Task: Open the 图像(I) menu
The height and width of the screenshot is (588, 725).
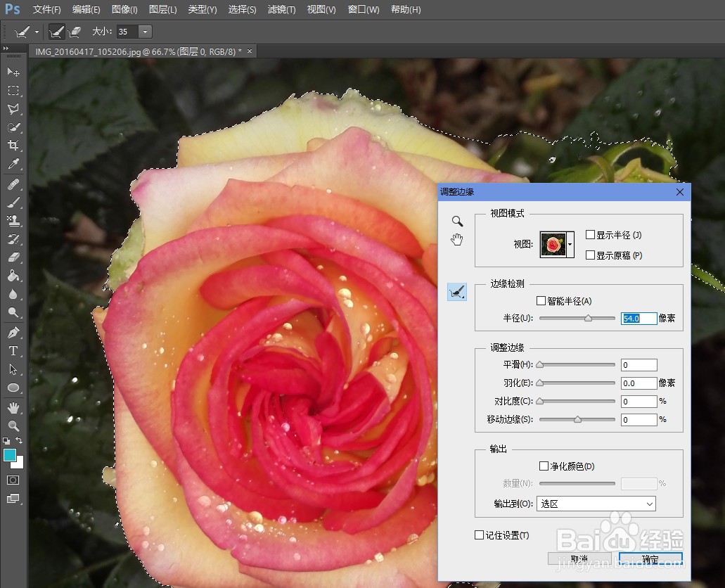Action: pyautogui.click(x=124, y=9)
